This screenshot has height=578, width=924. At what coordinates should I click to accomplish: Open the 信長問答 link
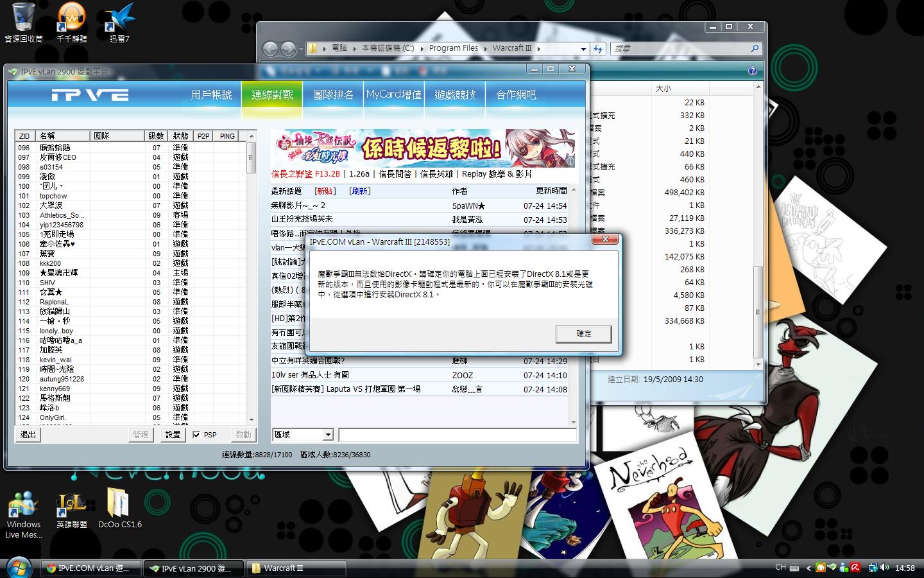pyautogui.click(x=395, y=174)
